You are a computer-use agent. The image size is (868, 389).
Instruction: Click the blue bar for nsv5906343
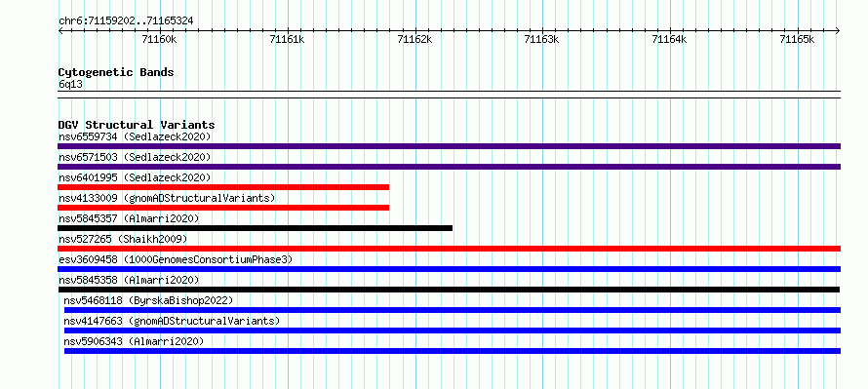(453, 351)
